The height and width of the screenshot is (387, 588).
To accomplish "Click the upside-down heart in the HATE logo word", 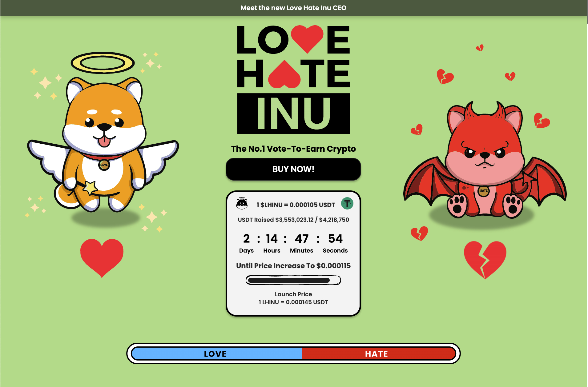I will pyautogui.click(x=284, y=74).
